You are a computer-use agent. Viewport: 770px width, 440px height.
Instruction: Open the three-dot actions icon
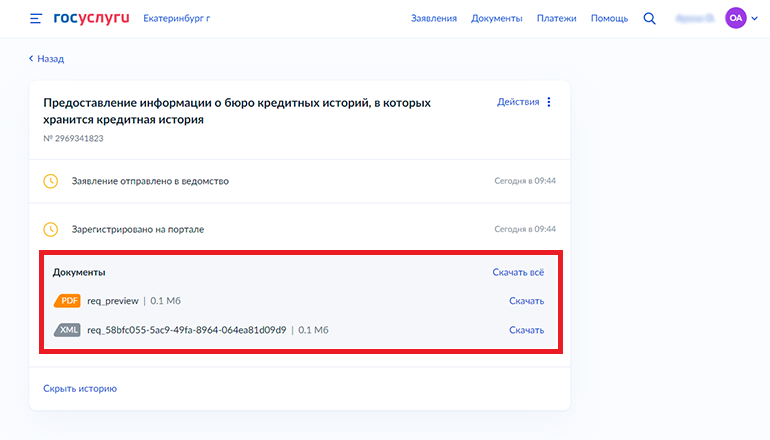click(549, 102)
